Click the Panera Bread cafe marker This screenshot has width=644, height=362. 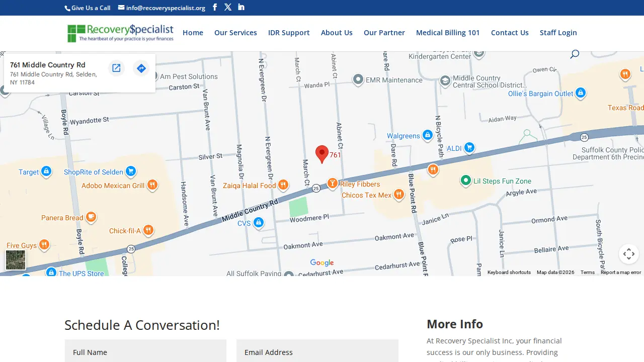tap(91, 217)
